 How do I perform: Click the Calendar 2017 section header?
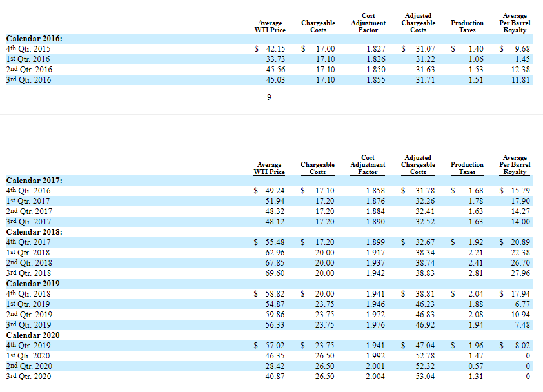pos(33,180)
